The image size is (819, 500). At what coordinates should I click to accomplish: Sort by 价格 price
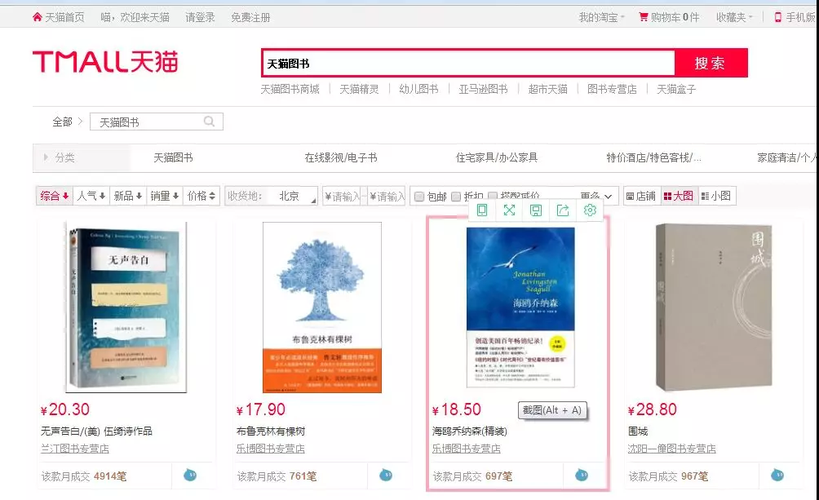tap(201, 196)
